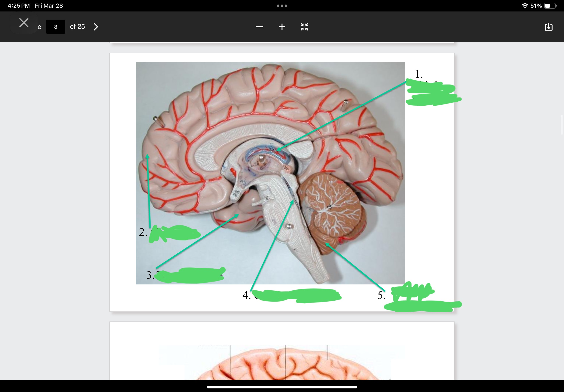Tap the download document icon
This screenshot has width=564, height=392.
click(548, 27)
